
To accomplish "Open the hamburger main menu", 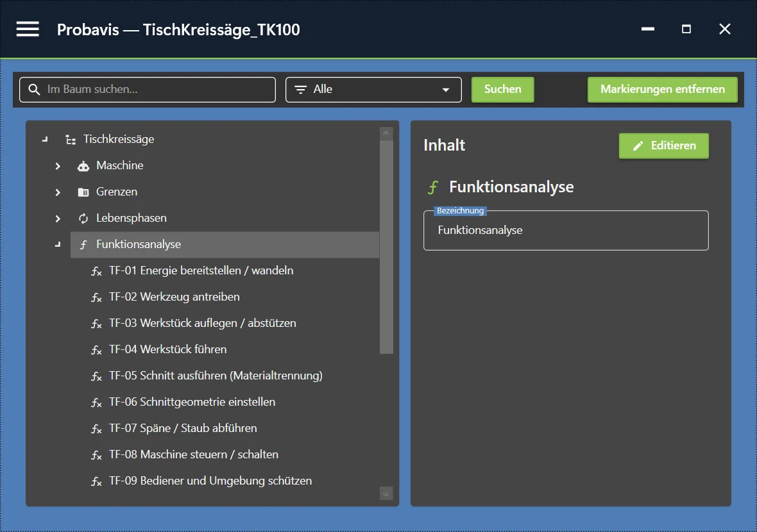I will click(28, 29).
